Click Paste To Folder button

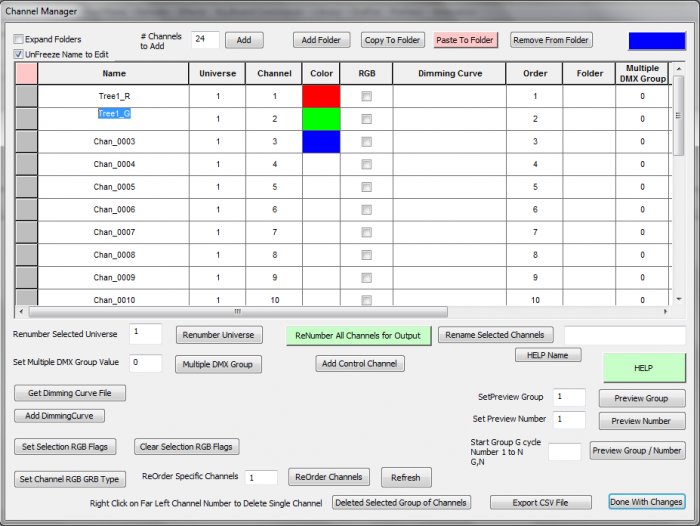point(466,40)
